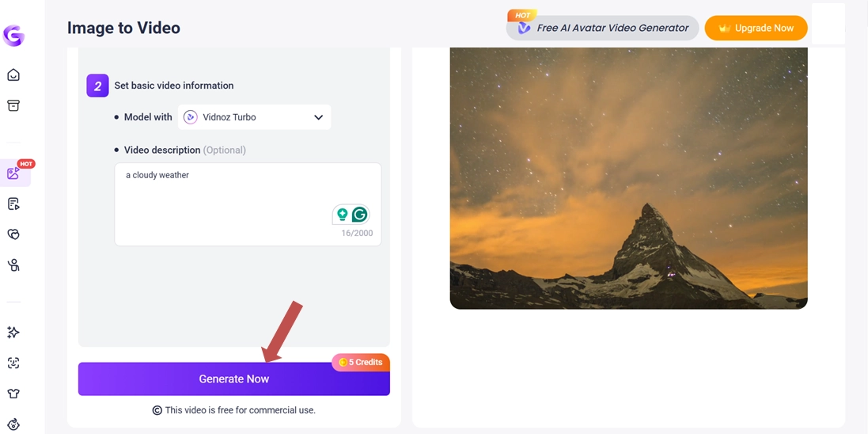
Task: Open the archive box icon in sidebar
Action: pyautogui.click(x=13, y=106)
